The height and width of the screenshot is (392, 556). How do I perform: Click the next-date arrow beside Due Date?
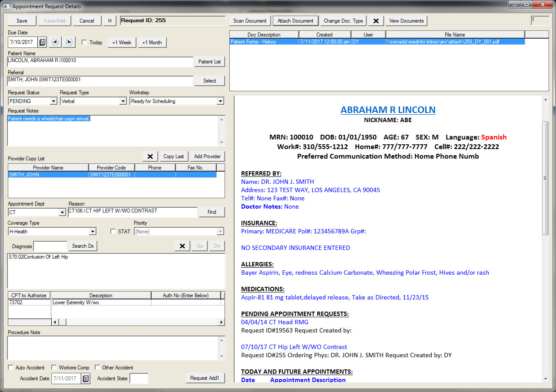pyautogui.click(x=69, y=42)
